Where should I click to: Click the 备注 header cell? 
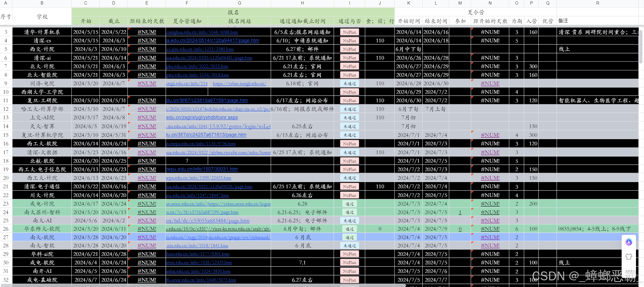pyautogui.click(x=597, y=21)
